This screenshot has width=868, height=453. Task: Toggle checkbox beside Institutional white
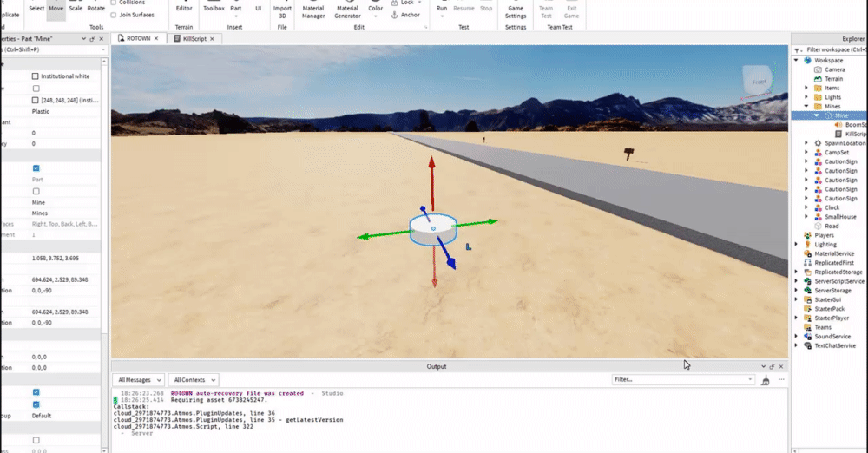pos(36,75)
